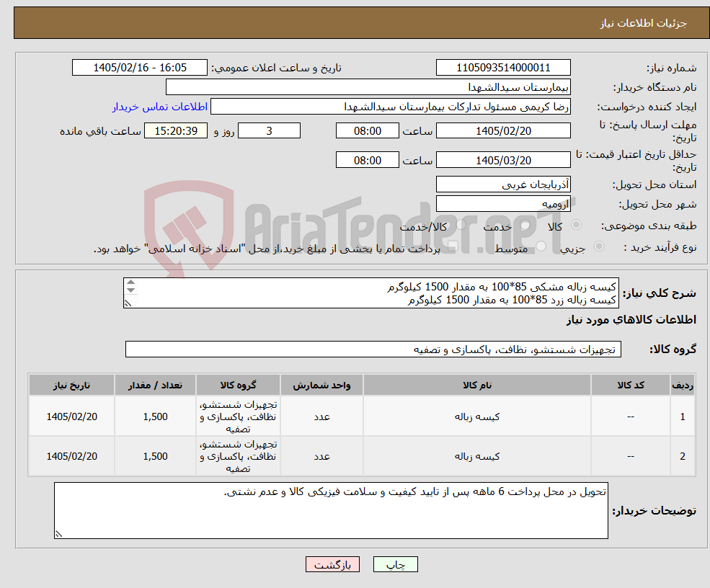
Task: Click the city field ارومیه
Action: tap(503, 204)
